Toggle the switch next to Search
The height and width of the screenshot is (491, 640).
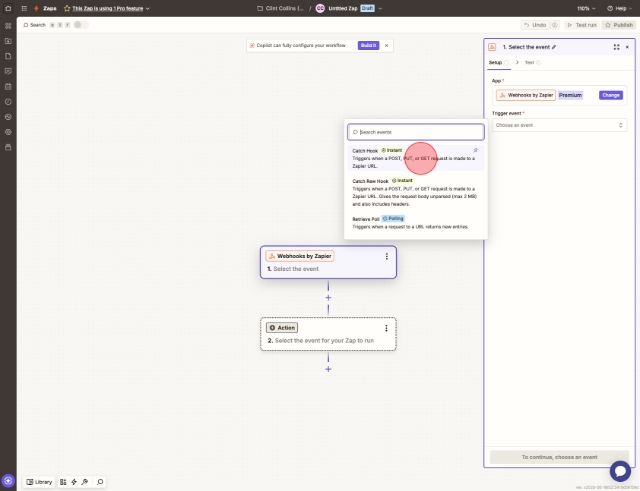pyautogui.click(x=80, y=25)
